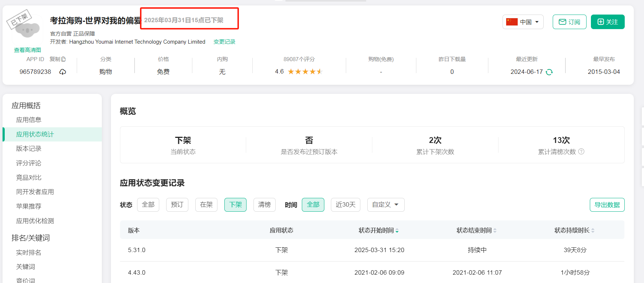Click the help icon beside 累计清榜次数

pyautogui.click(x=581, y=151)
